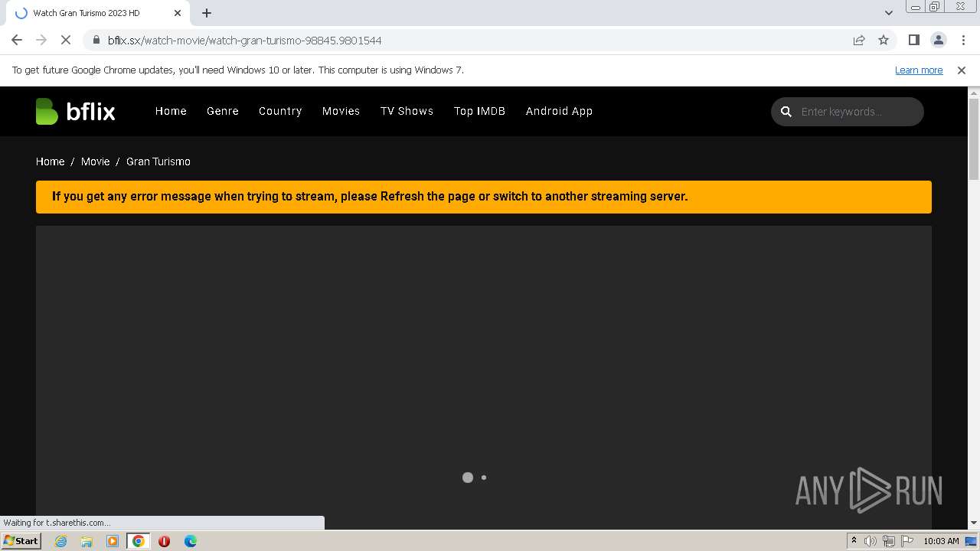Click the Gran Turismo breadcrumb text

[x=158, y=161]
